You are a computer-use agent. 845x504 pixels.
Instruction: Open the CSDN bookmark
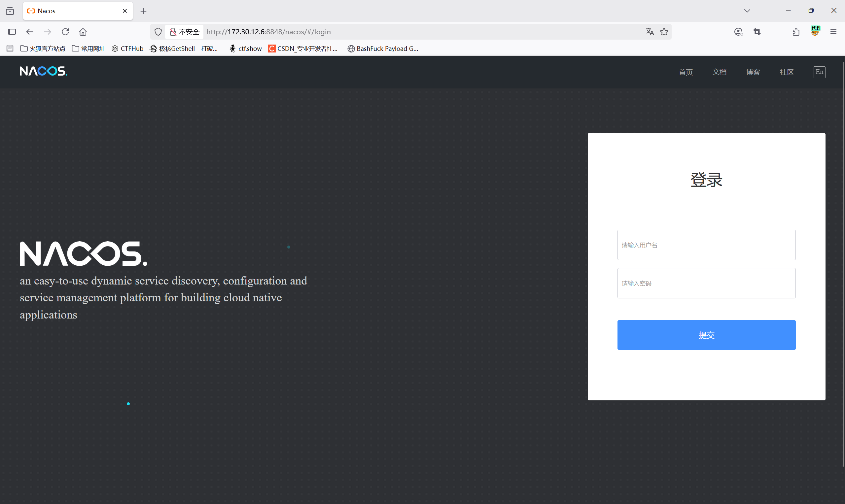click(x=303, y=49)
